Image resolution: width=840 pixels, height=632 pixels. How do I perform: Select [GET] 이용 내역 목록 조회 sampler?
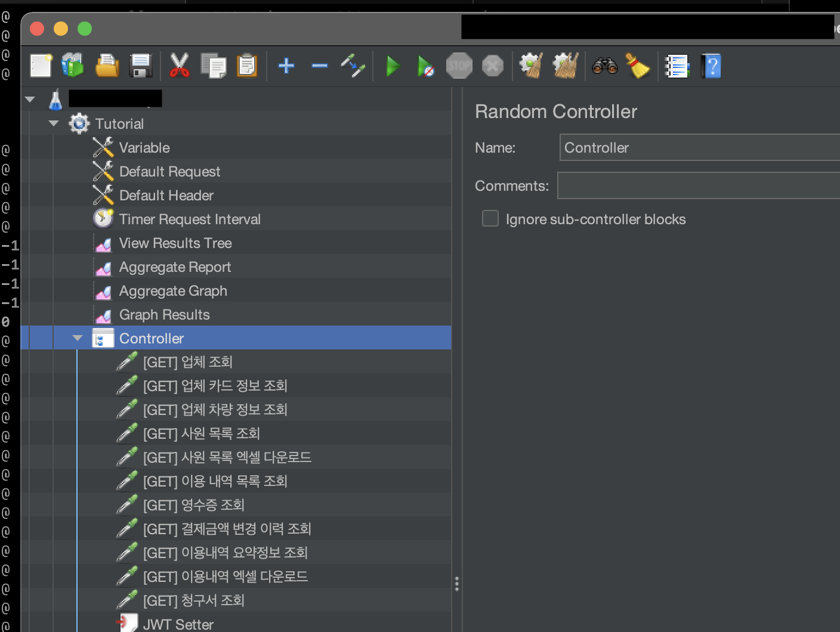click(x=215, y=481)
